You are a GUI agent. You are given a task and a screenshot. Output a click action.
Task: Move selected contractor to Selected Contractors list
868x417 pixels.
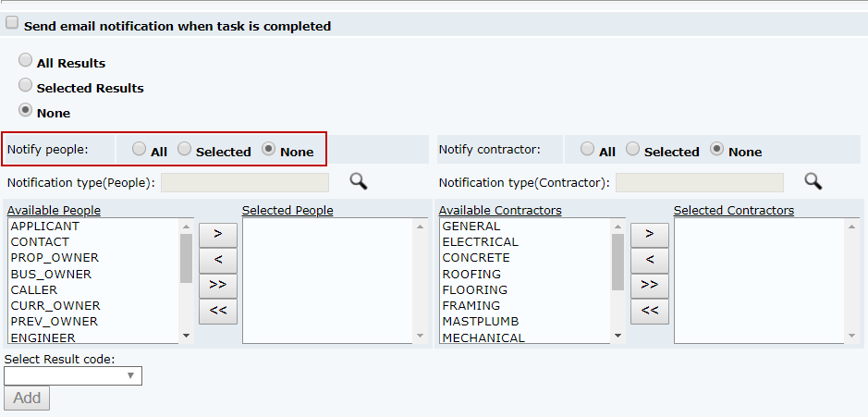[649, 233]
